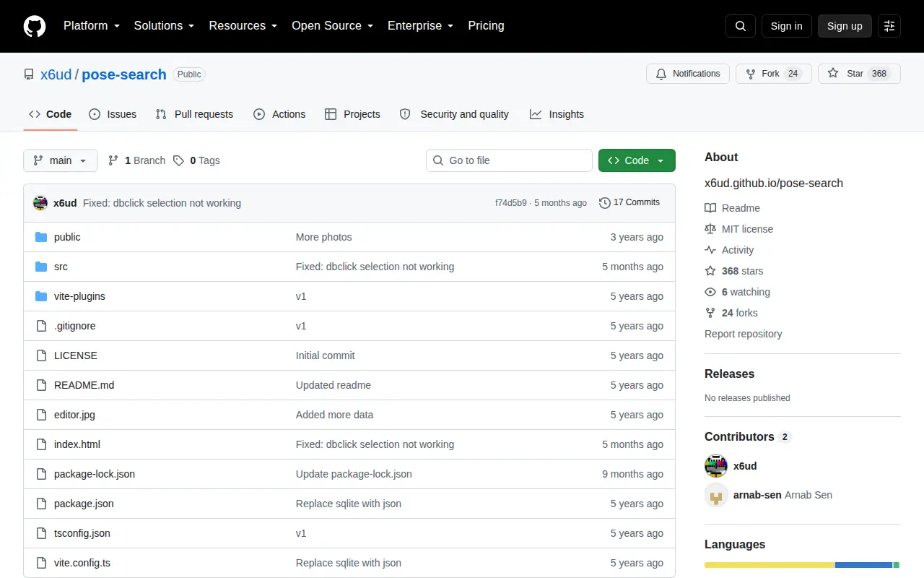This screenshot has width=924, height=578.
Task: Click the Sign in button
Action: click(786, 26)
